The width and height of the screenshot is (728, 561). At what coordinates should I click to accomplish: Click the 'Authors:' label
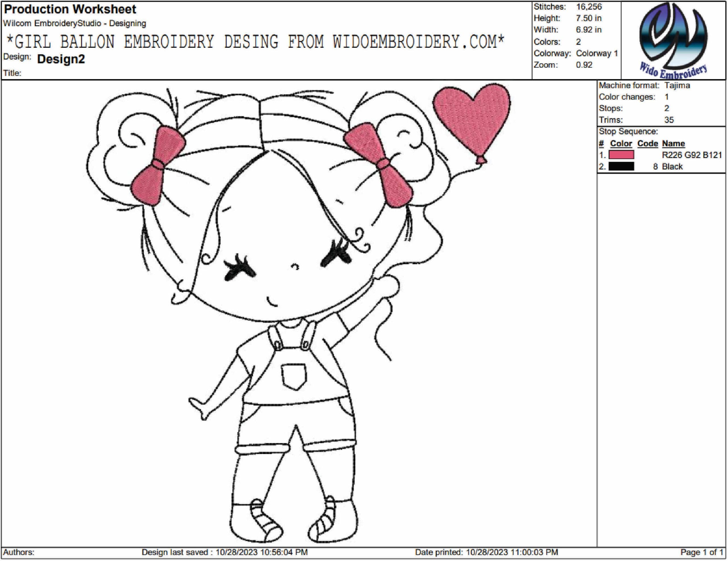coord(19,552)
